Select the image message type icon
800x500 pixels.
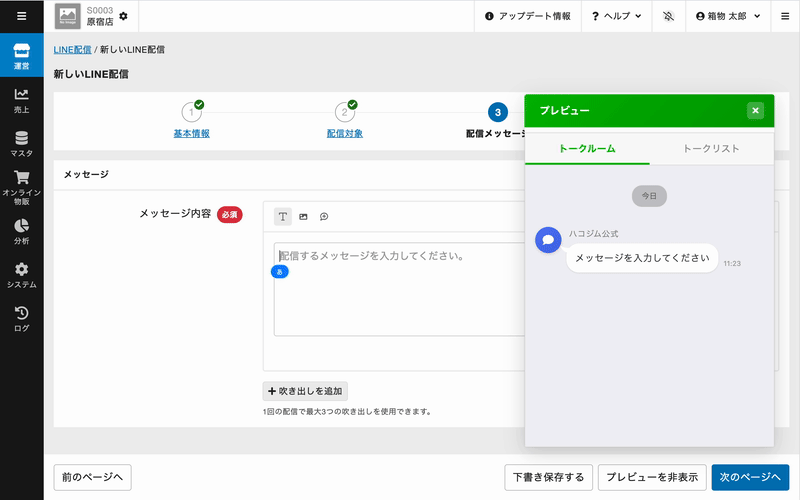[x=303, y=216]
